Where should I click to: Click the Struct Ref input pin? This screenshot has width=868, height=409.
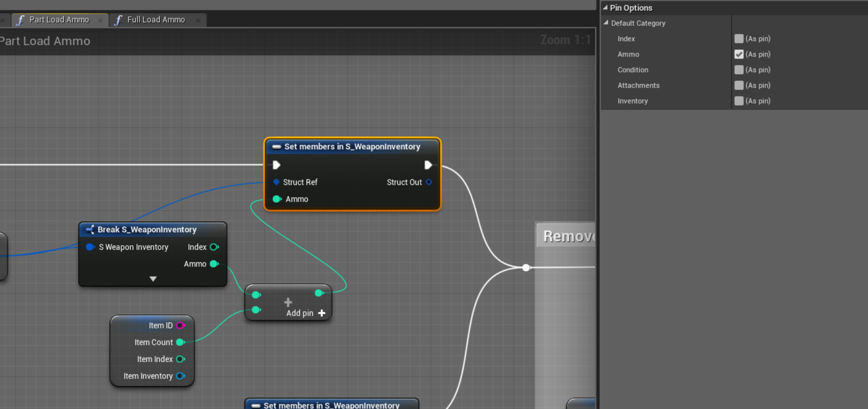click(277, 182)
